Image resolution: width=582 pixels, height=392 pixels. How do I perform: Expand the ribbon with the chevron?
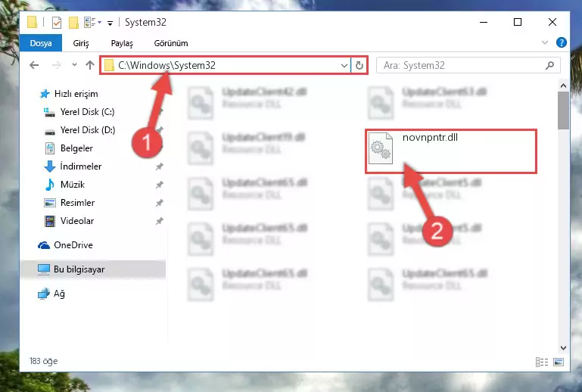pyautogui.click(x=544, y=42)
